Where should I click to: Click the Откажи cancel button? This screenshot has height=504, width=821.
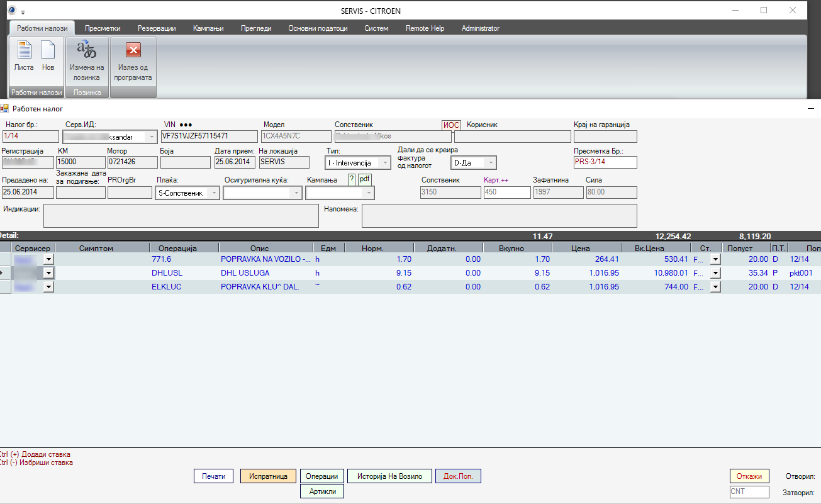[749, 476]
